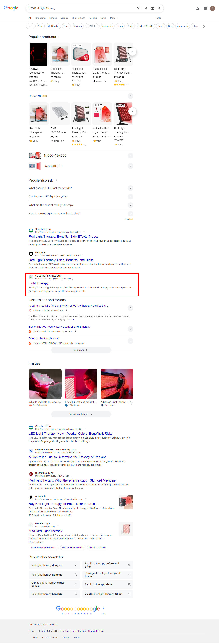
Task: Click See more under Discussions and forums
Action: [x=81, y=350]
